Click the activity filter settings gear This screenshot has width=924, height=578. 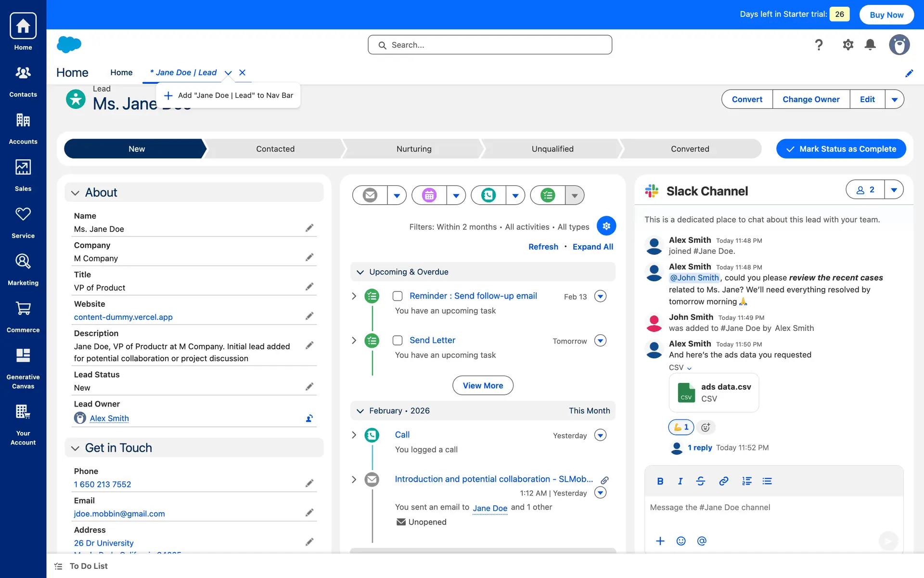606,226
